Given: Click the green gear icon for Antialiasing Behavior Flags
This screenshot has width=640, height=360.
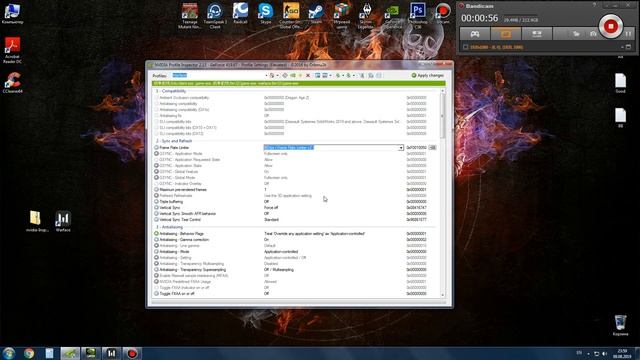Looking at the screenshot, I should point(156,234).
